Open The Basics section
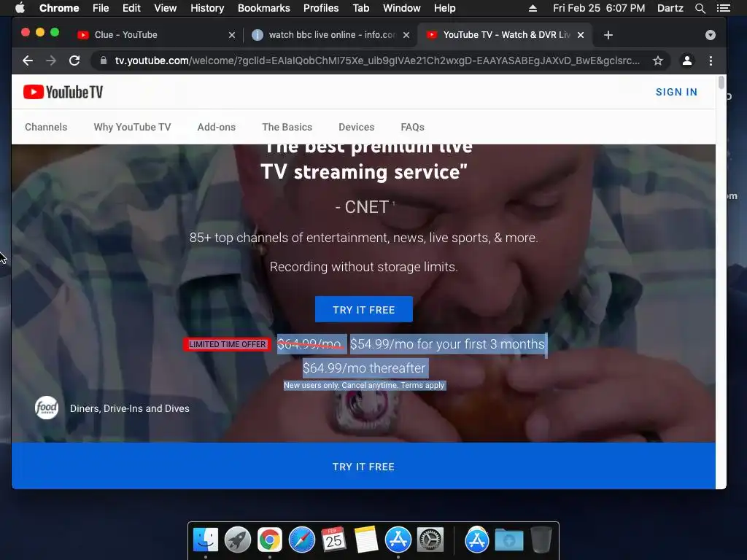The height and width of the screenshot is (560, 747). 287,127
